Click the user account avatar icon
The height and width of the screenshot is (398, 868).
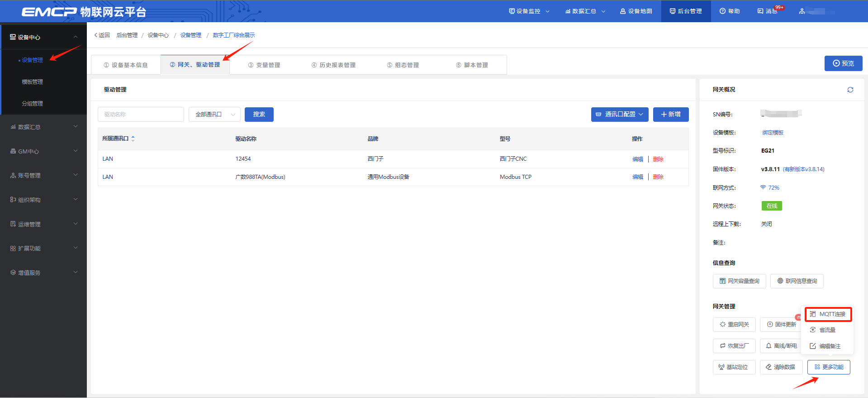tap(802, 11)
